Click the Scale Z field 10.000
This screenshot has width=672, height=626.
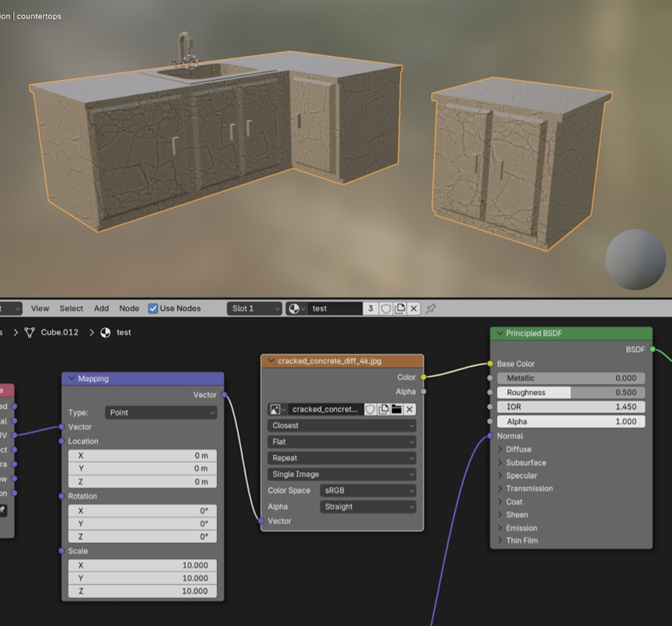(x=142, y=591)
